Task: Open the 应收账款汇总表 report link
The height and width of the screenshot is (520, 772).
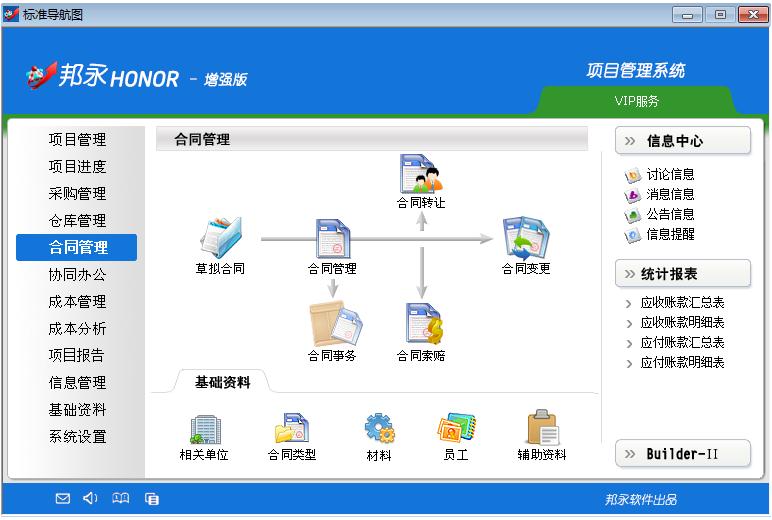Action: (x=682, y=302)
